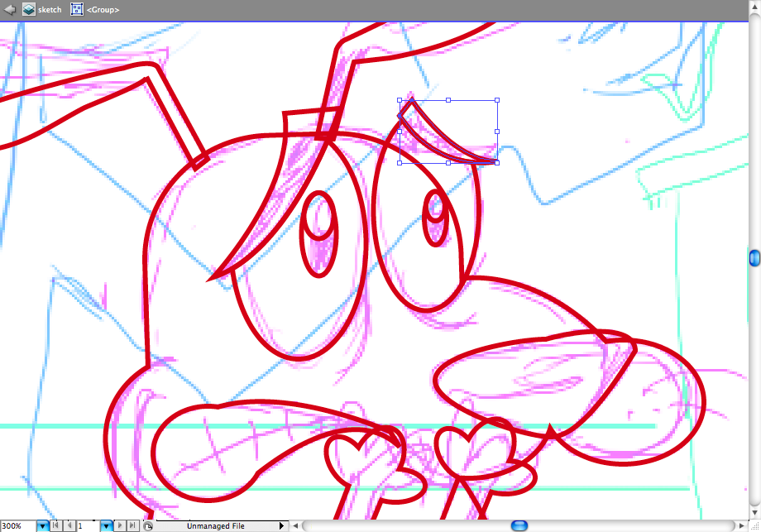Click the artboard number field
Image resolution: width=761 pixels, height=532 pixels.
89,526
